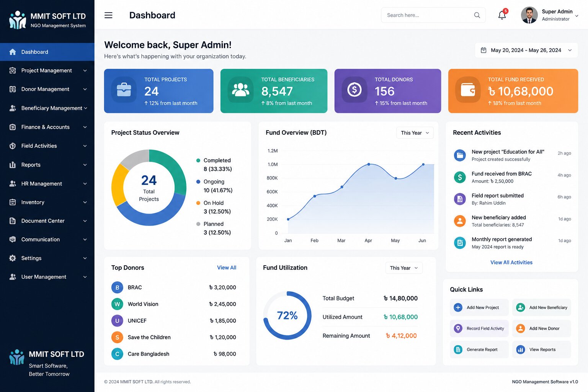Click the search magnifier icon
The image size is (588, 392).
coord(477,15)
